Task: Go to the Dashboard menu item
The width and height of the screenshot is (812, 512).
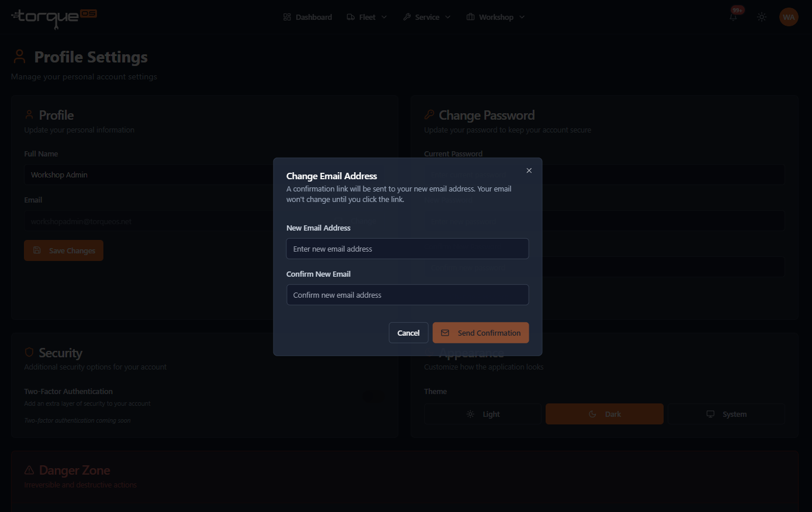Action: click(x=307, y=17)
